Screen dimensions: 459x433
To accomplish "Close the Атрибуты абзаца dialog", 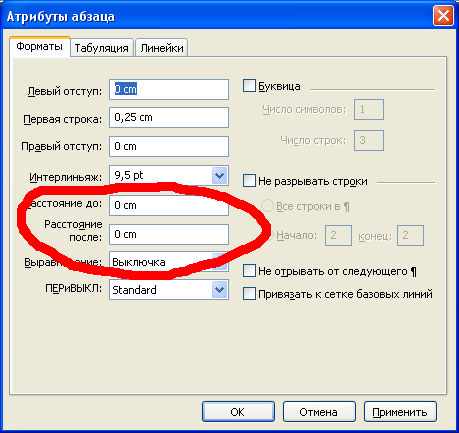I will (x=443, y=15).
